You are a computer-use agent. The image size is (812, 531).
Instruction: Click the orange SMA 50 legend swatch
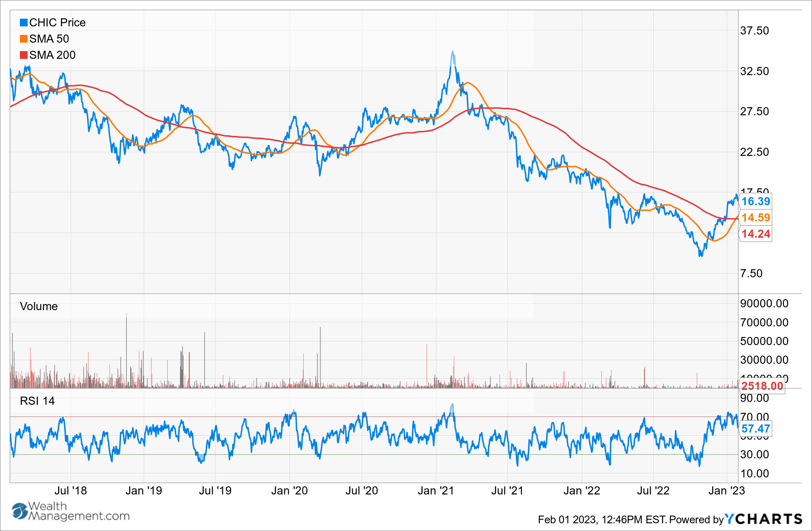click(x=24, y=39)
